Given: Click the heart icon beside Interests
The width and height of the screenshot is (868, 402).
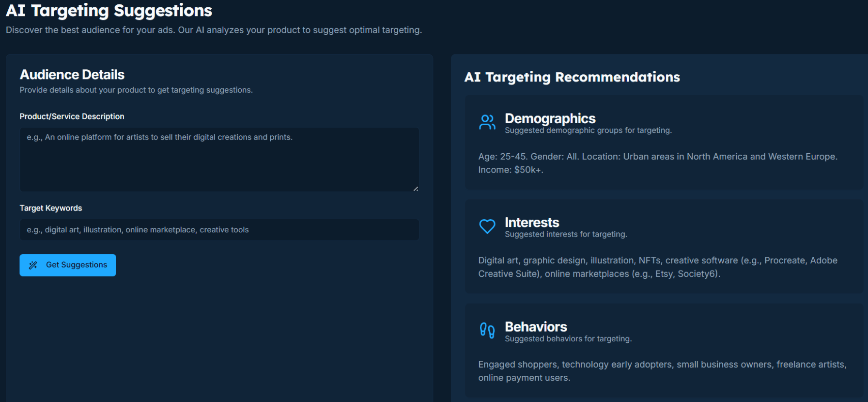Looking at the screenshot, I should 487,226.
